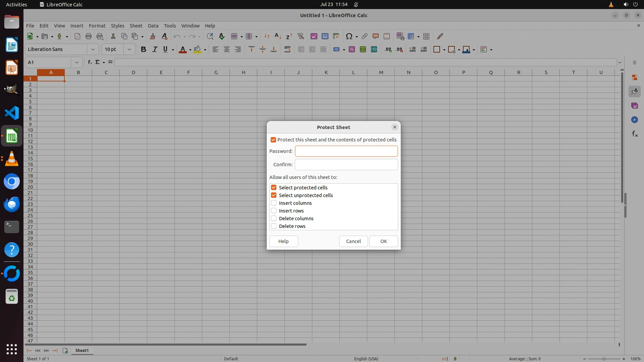
Task: Enable the Insert columns checkbox
Action: coord(274,203)
